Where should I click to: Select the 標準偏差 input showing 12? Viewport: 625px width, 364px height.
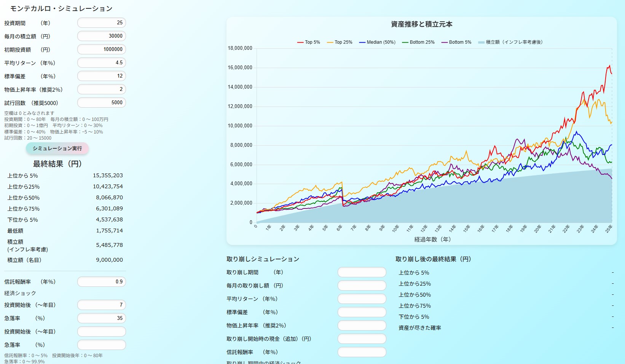pos(101,76)
